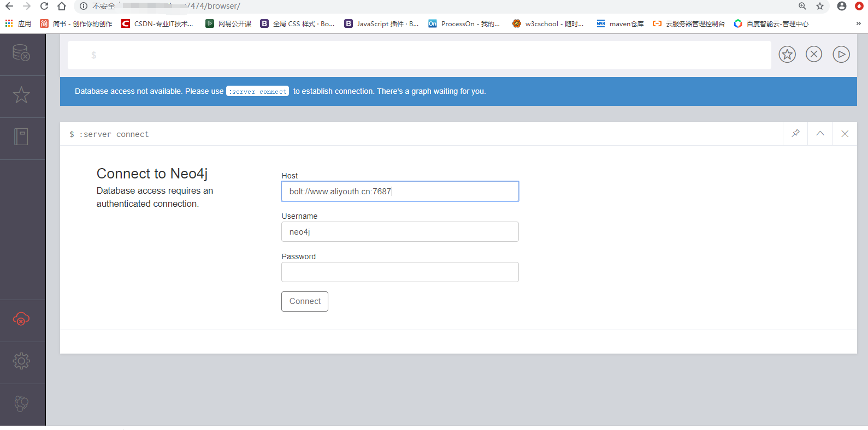
Task: Open the cloud sync sidebar icon
Action: point(21,319)
